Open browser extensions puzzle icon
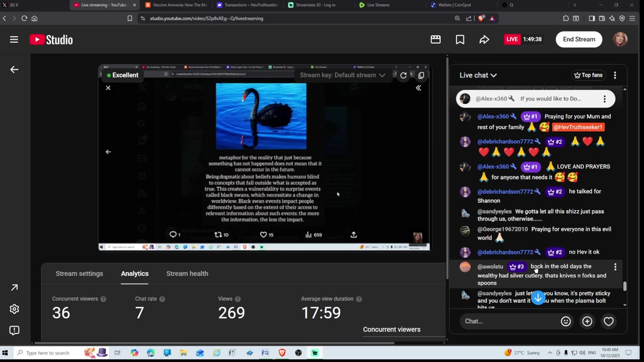This screenshot has width=644, height=362. tap(566, 19)
